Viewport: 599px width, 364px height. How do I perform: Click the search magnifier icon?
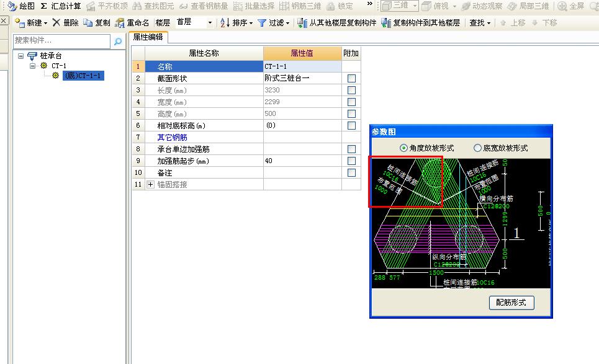(x=118, y=41)
